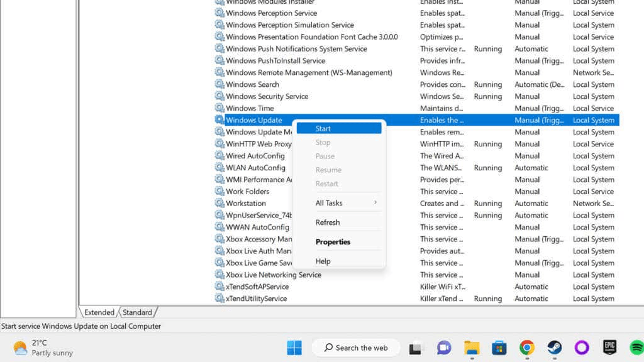This screenshot has width=644, height=362.
Task: Click the Windows Search service gear icon
Action: [x=219, y=84]
